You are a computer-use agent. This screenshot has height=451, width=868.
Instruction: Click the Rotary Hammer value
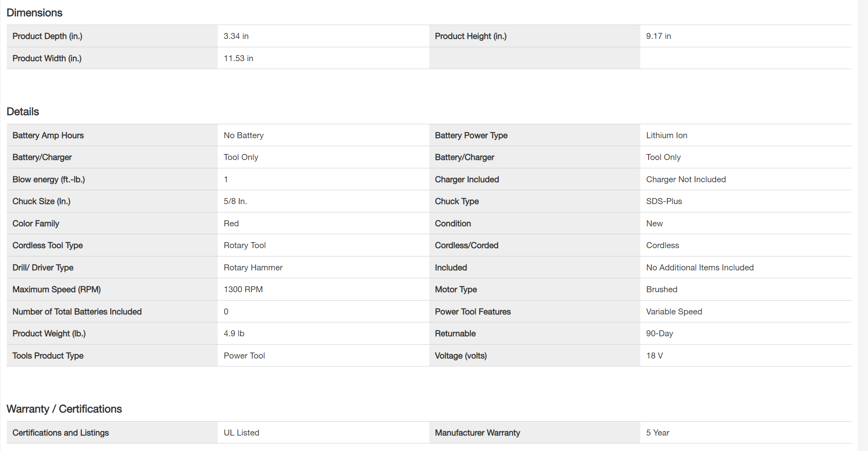click(253, 268)
